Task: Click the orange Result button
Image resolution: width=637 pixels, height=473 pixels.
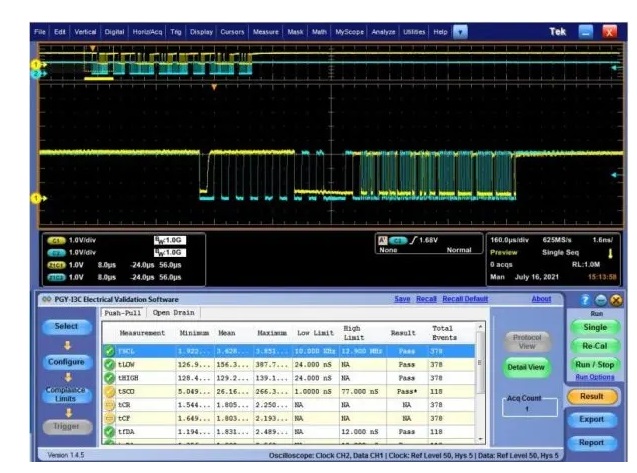Action: (592, 397)
